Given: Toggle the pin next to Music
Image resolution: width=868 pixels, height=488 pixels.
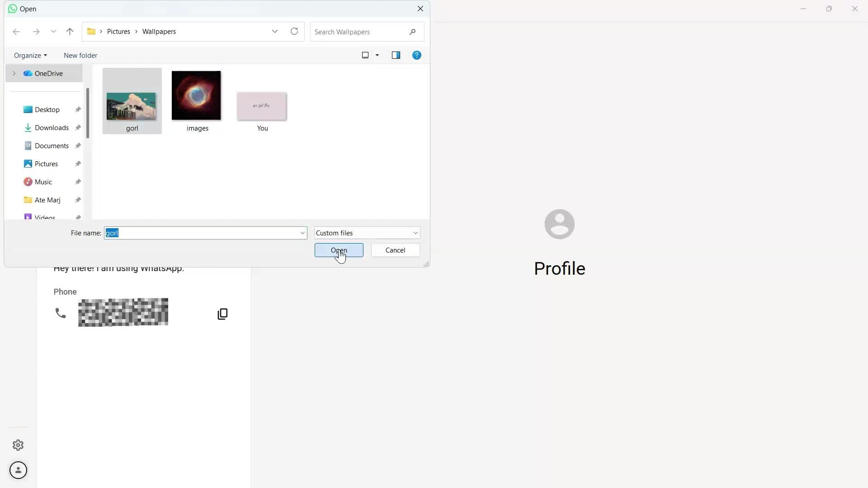Looking at the screenshot, I should (x=78, y=182).
